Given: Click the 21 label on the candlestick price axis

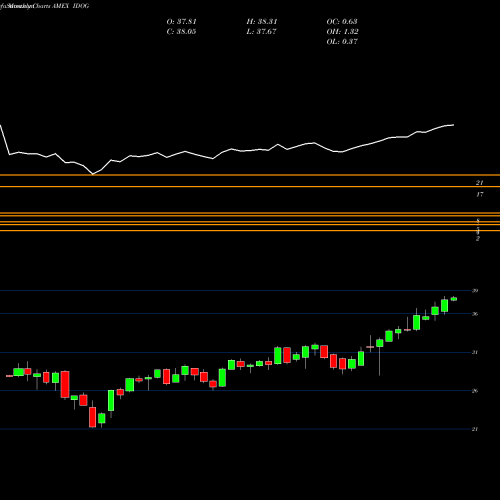Looking at the screenshot, I should point(475,429).
